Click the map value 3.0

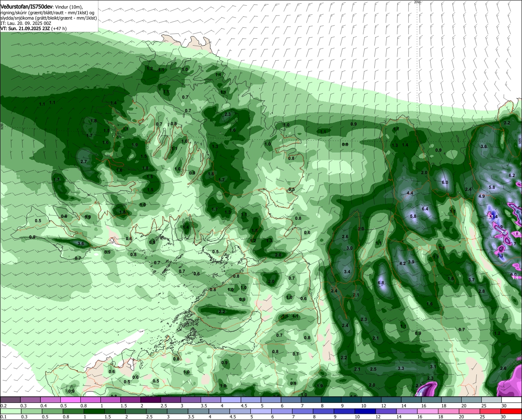349,248
